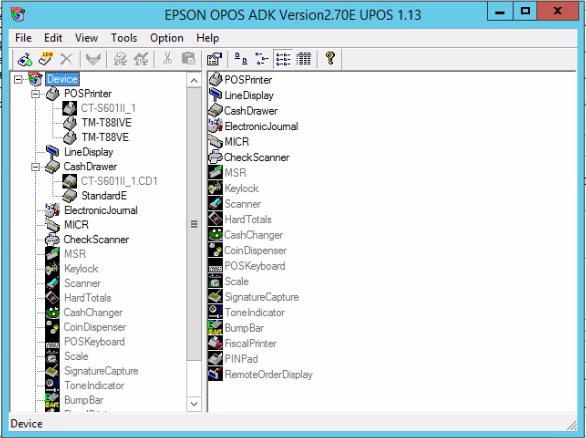Switch to the details view toolbar icon
Image resolution: width=586 pixels, height=438 pixels.
(x=304, y=59)
